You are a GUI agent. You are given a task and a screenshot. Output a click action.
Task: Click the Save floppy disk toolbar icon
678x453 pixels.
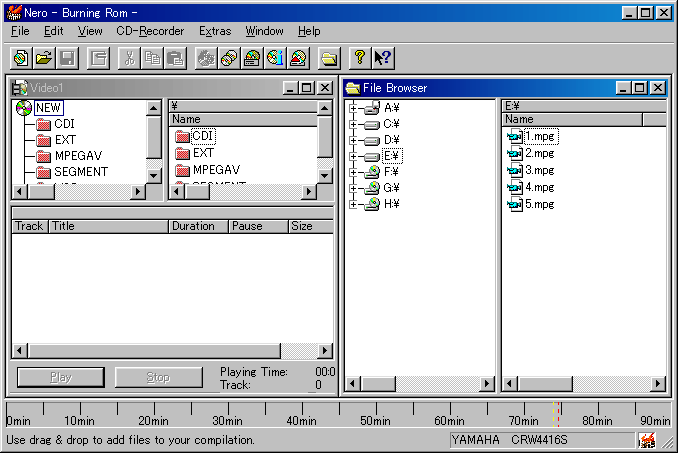coord(67,58)
